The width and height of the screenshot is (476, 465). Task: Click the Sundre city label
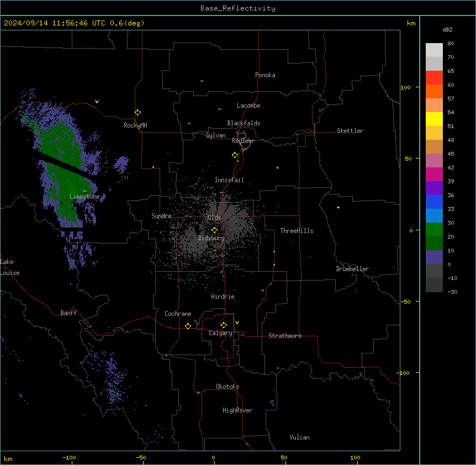coord(161,216)
